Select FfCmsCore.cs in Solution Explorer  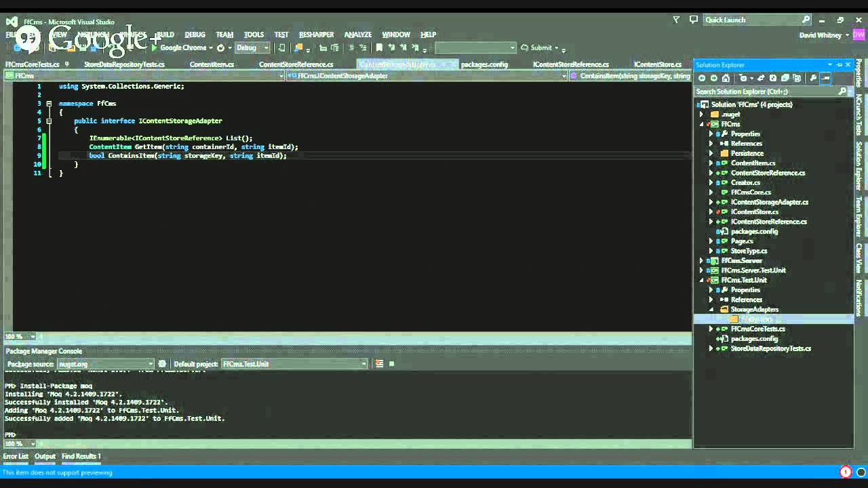751,192
